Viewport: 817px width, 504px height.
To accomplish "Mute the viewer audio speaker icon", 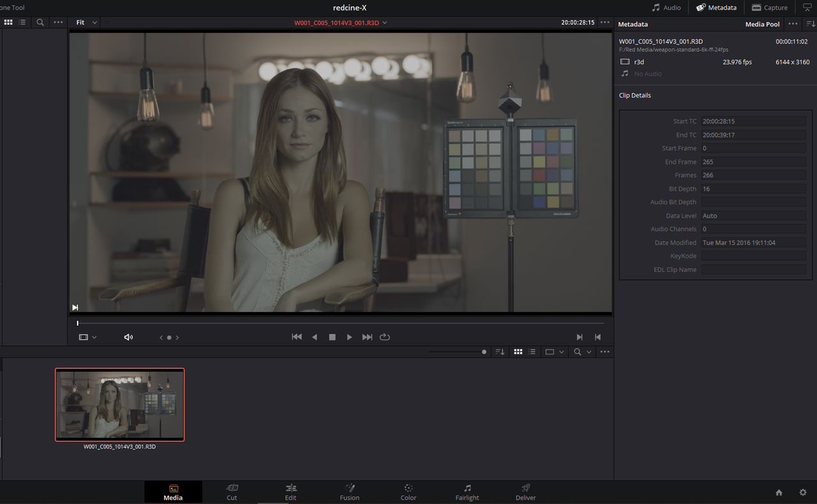I will [x=128, y=337].
